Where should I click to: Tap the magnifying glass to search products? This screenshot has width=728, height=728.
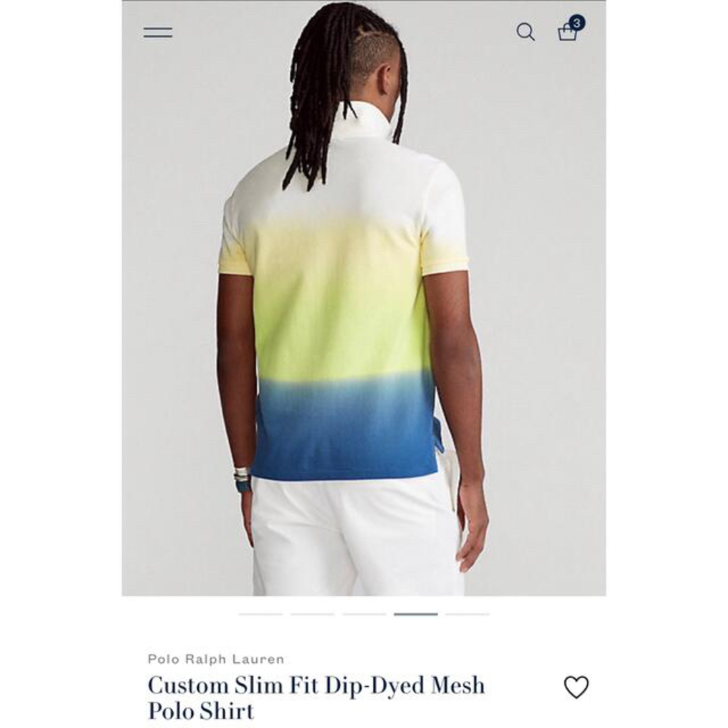click(x=526, y=32)
